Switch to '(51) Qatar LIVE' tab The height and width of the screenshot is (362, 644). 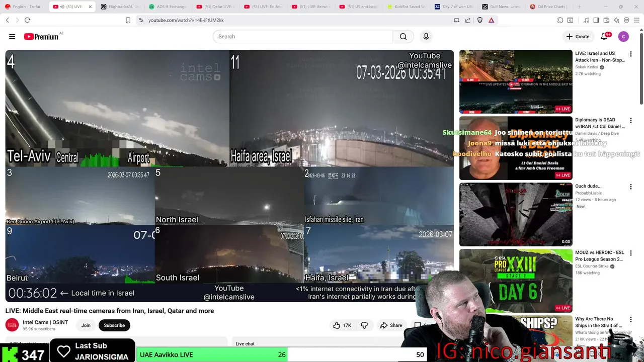tap(216, 7)
